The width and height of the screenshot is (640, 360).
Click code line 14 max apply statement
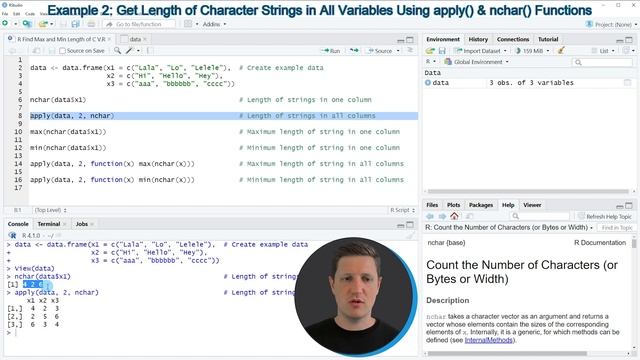pyautogui.click(x=112, y=164)
